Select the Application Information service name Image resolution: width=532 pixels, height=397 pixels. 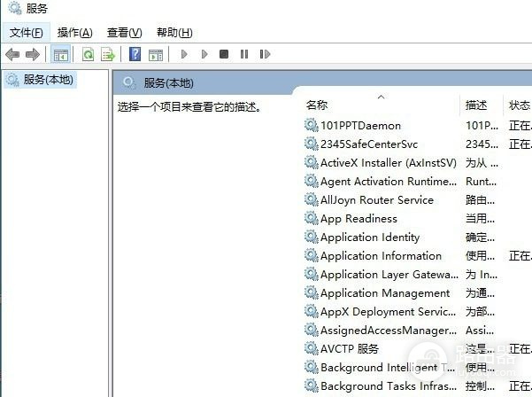(x=381, y=256)
